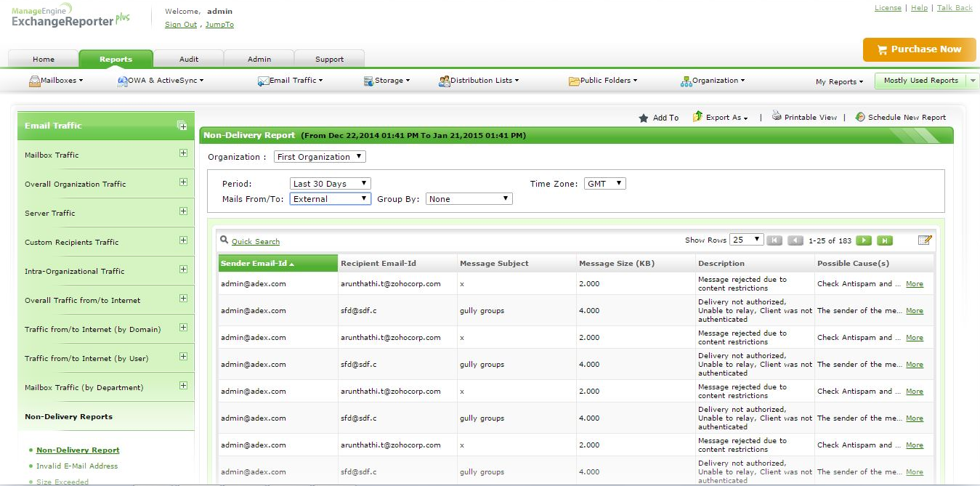
Task: Open column edit icon above table
Action: (924, 240)
